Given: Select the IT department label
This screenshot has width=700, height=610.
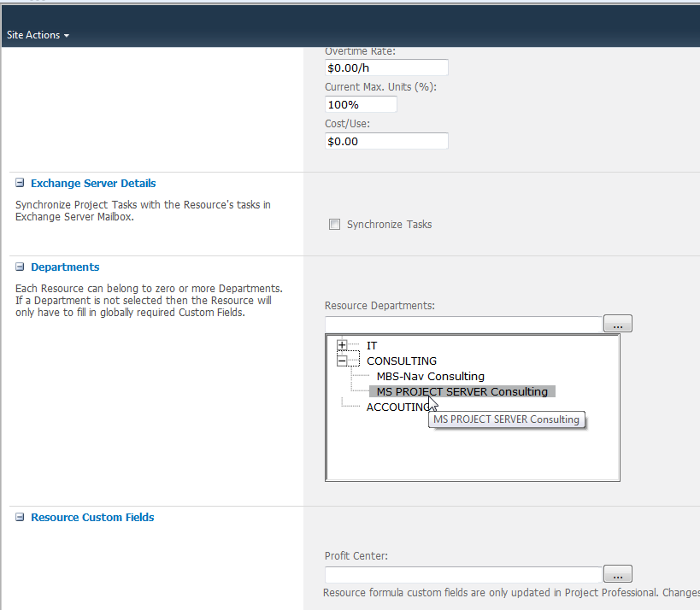Looking at the screenshot, I should click(372, 345).
